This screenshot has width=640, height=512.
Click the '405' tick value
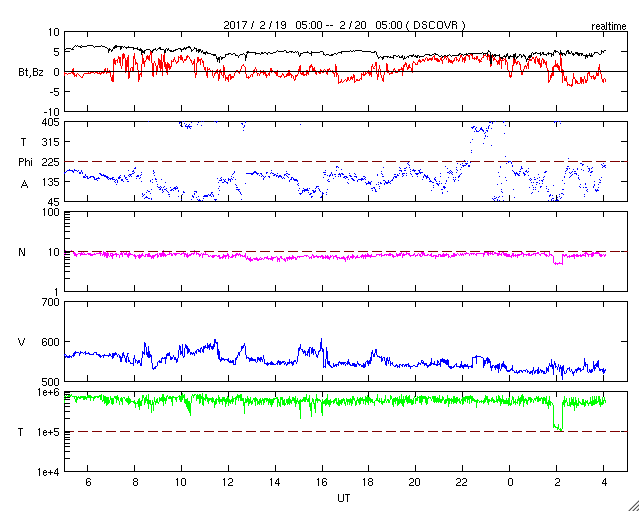[52, 121]
